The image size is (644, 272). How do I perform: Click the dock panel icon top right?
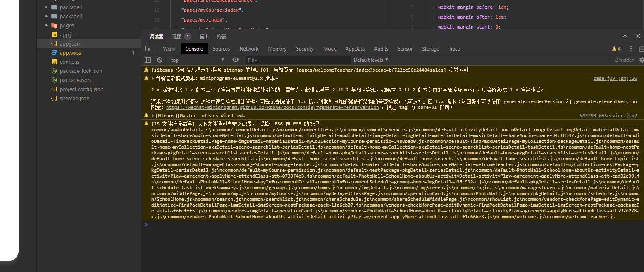[x=641, y=48]
